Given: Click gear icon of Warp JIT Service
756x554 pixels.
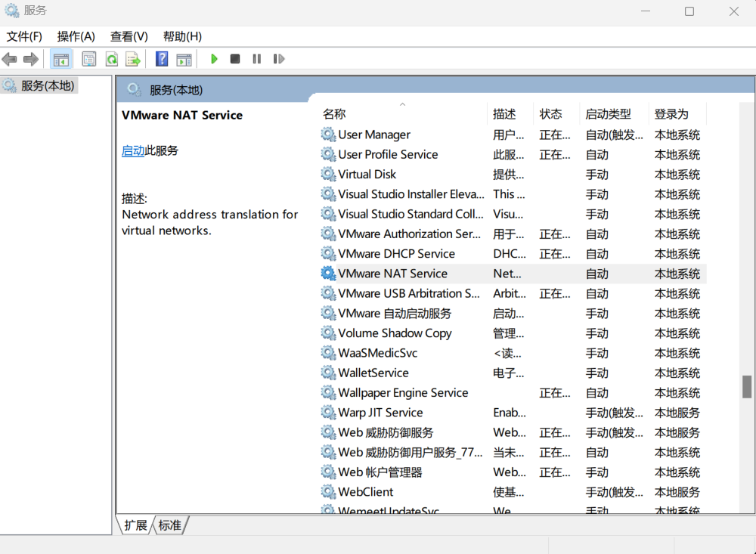Looking at the screenshot, I should pos(328,412).
